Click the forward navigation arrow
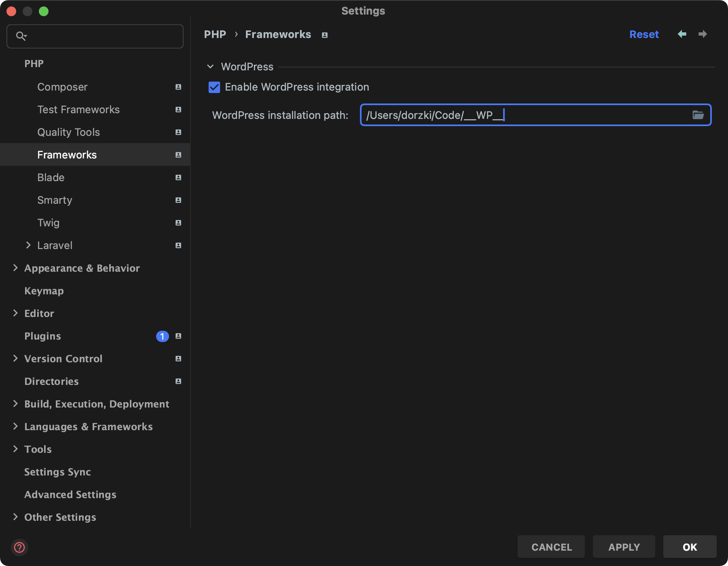This screenshot has height=566, width=728. tap(703, 34)
